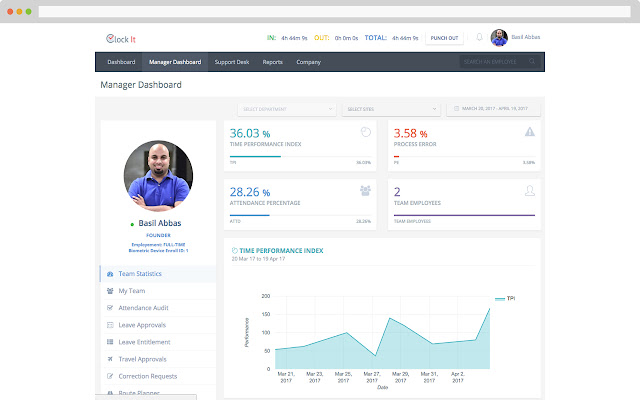Click the Travel Approvals plane icon
640x400 pixels.
coord(109,358)
